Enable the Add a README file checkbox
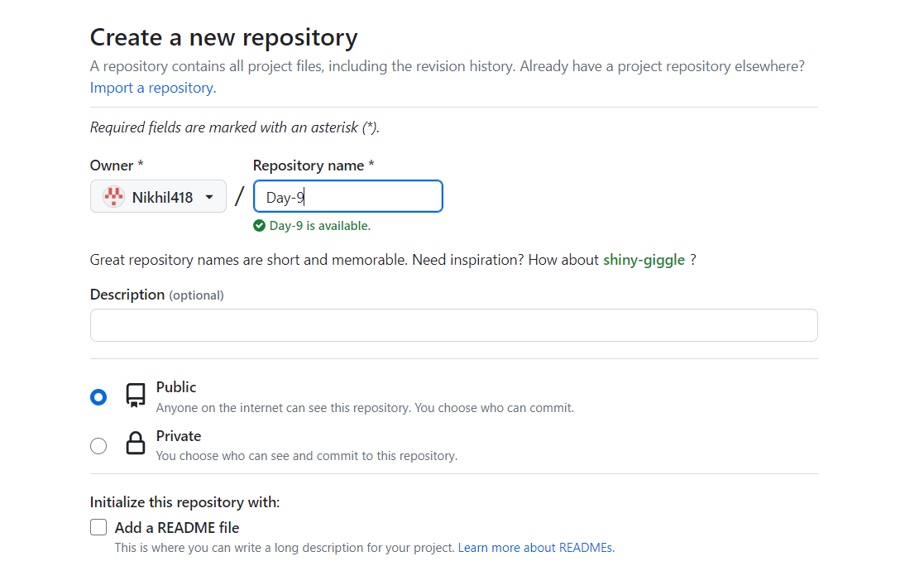The image size is (924, 566). point(98,527)
